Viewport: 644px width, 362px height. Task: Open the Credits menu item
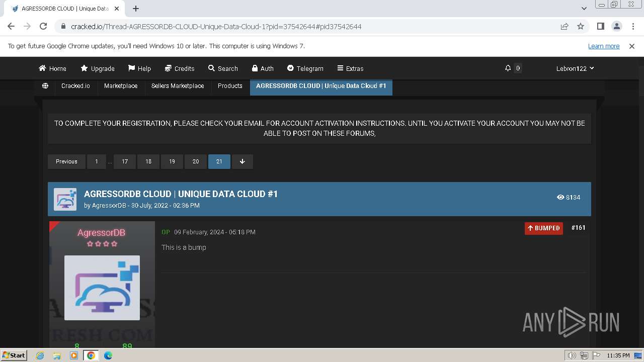coord(180,68)
